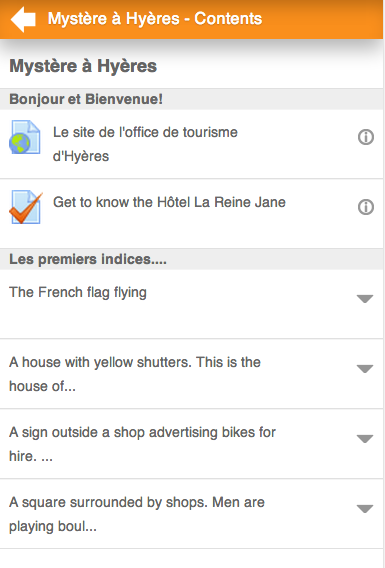Viewport: 385px width, 568px height.
Task: Open the globe URL resource icon
Action: pyautogui.click(x=25, y=137)
